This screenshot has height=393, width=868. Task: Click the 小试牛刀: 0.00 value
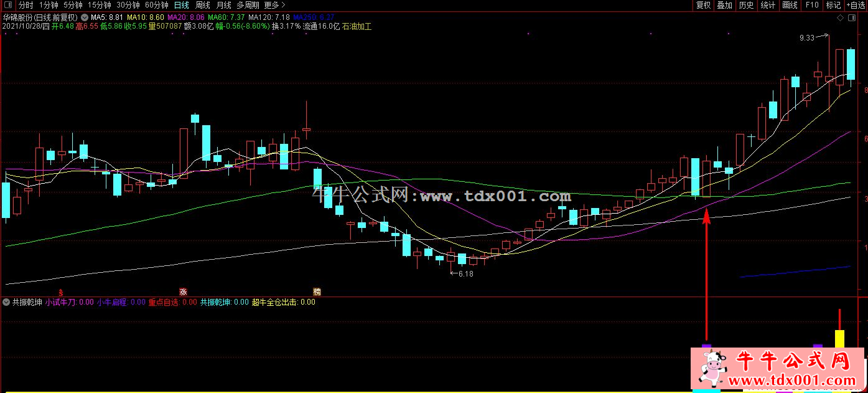(69, 302)
